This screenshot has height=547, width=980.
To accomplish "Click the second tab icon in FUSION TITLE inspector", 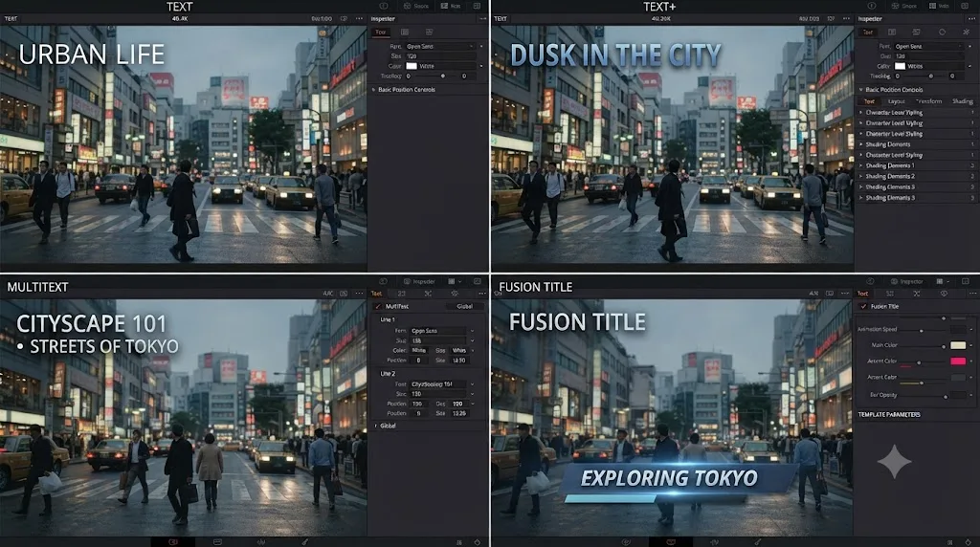I will tap(890, 294).
